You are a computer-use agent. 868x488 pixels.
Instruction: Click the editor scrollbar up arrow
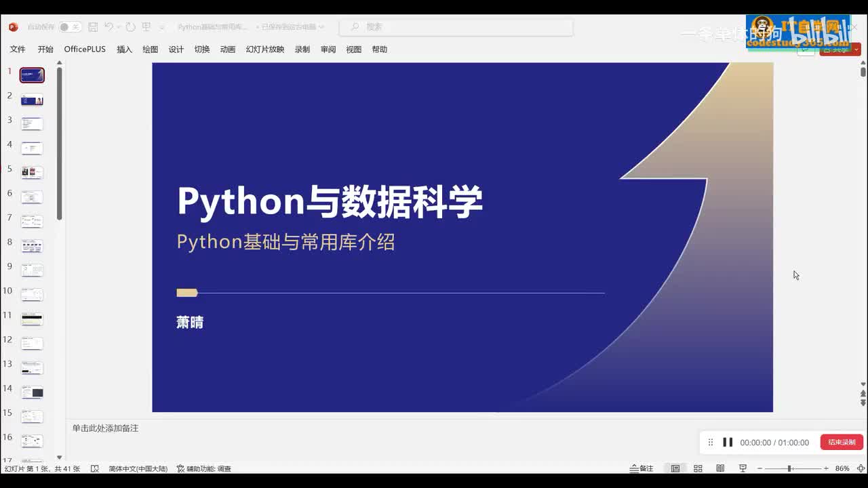pyautogui.click(x=863, y=64)
